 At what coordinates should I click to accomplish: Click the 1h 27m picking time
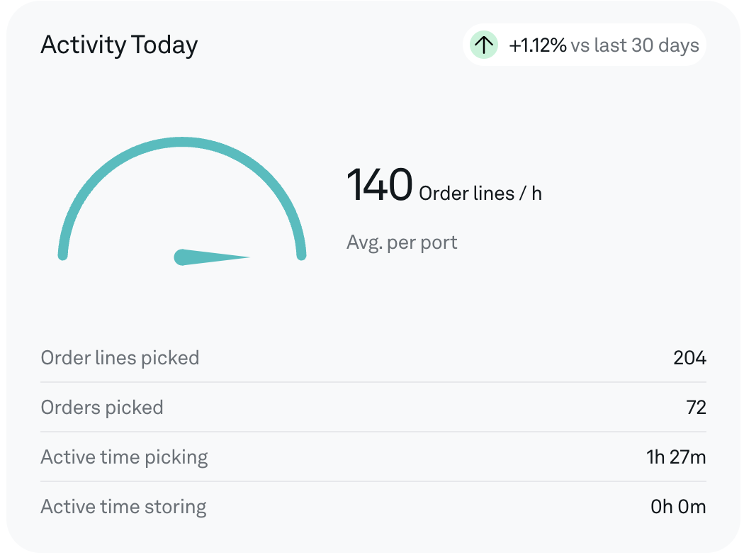click(x=676, y=457)
